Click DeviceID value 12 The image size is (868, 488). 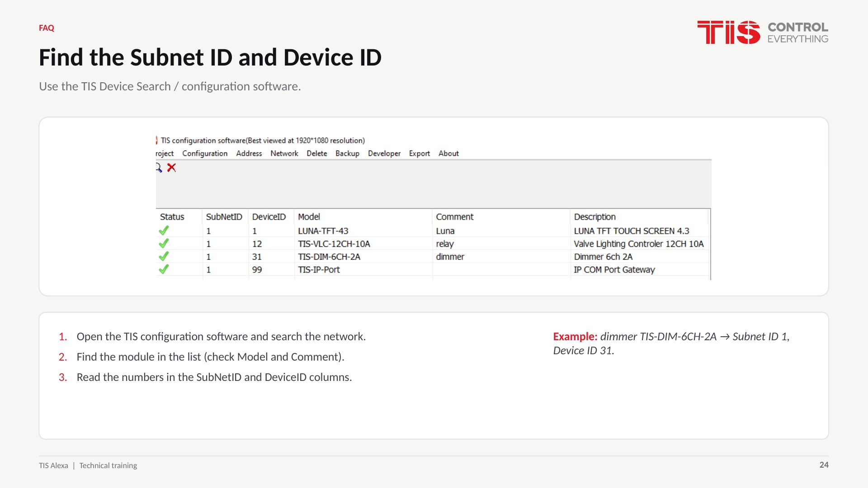point(257,244)
